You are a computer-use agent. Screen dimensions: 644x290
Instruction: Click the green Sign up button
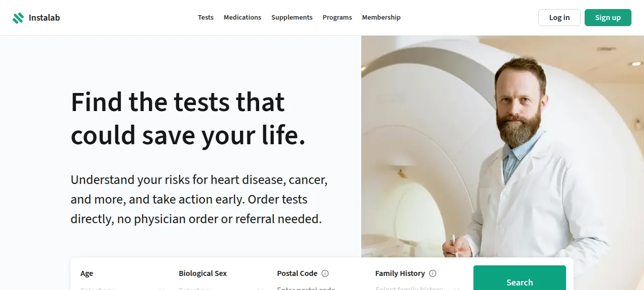click(x=608, y=18)
